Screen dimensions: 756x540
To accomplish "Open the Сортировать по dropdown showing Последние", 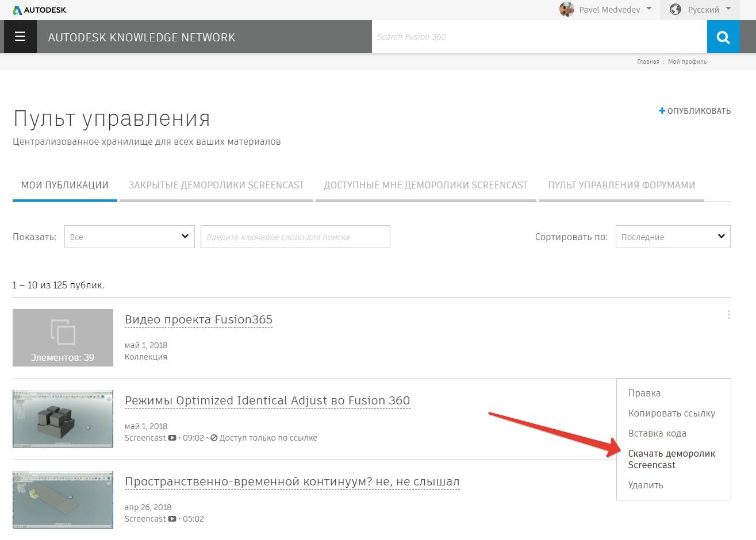I will (x=673, y=237).
